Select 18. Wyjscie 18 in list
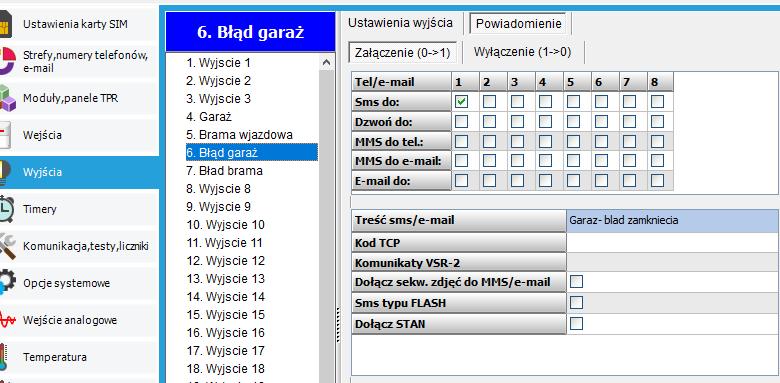This screenshot has height=383, width=780. point(226,369)
